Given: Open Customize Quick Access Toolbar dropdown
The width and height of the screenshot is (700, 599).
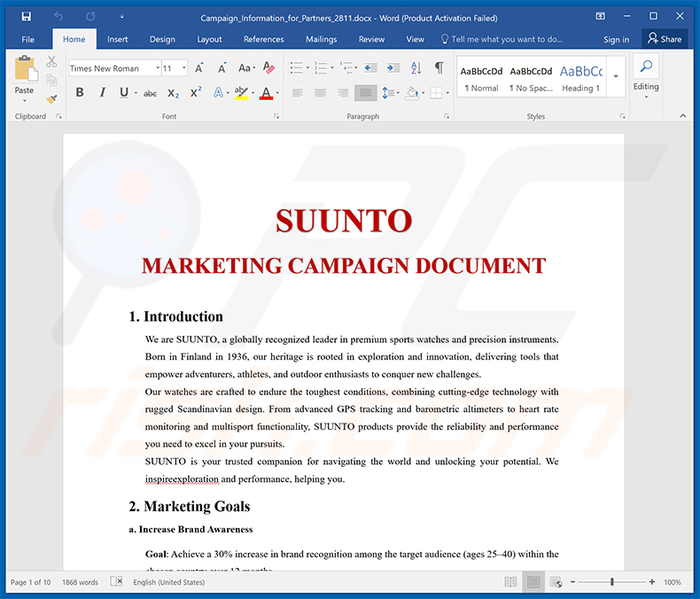Looking at the screenshot, I should pos(122,17).
